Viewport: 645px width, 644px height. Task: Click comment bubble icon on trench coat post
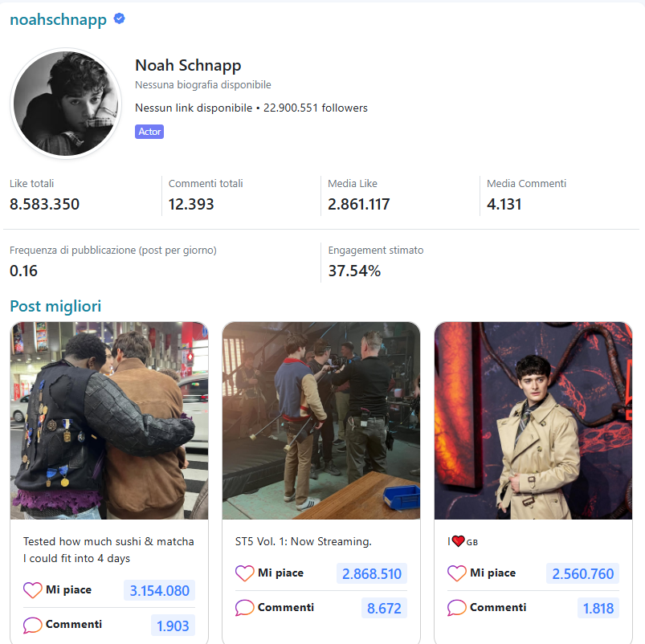click(x=456, y=608)
